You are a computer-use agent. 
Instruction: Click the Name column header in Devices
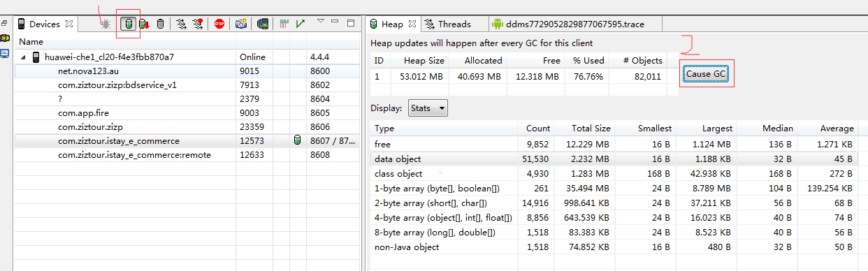pos(126,42)
